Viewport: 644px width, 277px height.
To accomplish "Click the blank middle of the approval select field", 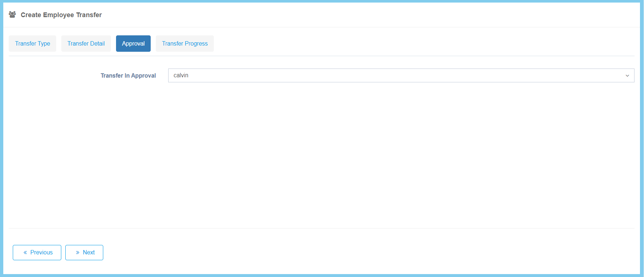I will pyautogui.click(x=365, y=75).
